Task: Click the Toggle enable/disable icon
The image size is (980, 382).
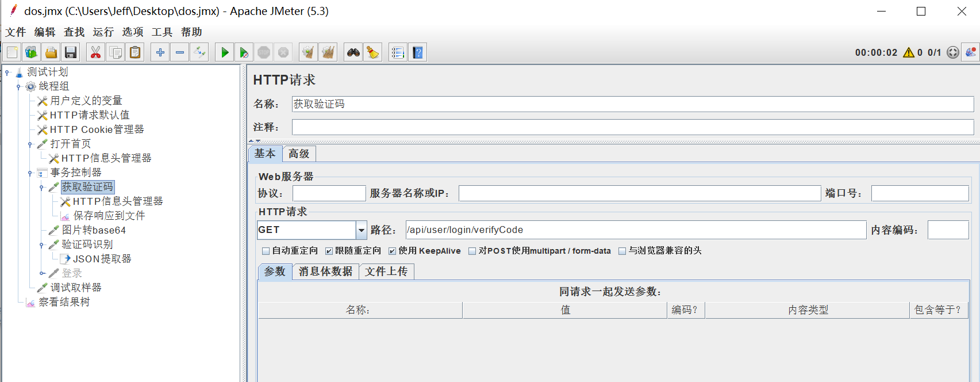Action: click(199, 52)
